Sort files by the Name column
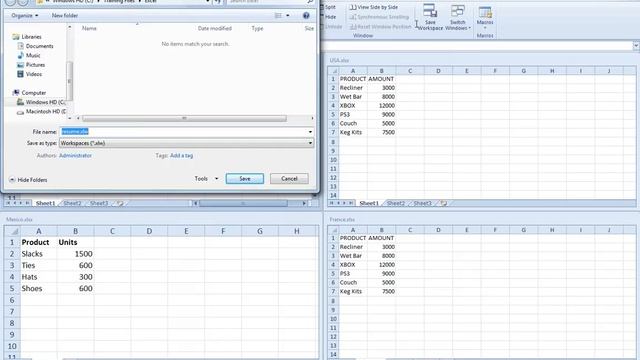Screen dimensions: 640x360 [89, 29]
